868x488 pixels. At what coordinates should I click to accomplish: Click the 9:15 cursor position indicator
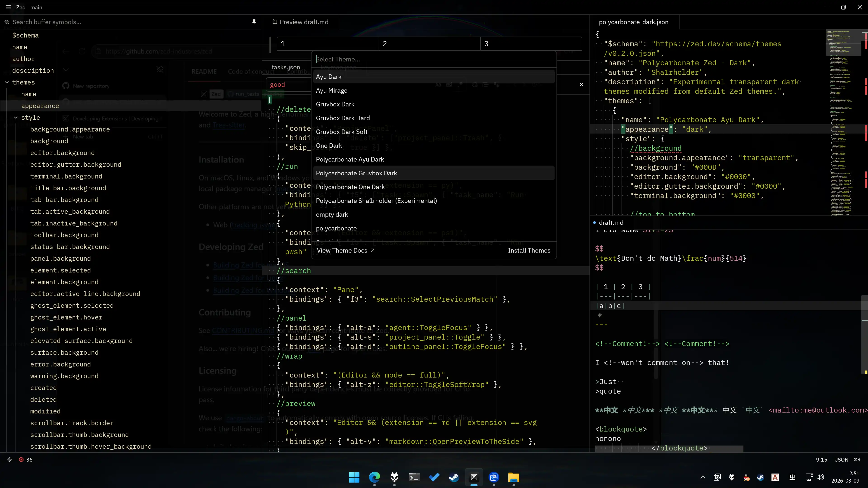tap(821, 460)
